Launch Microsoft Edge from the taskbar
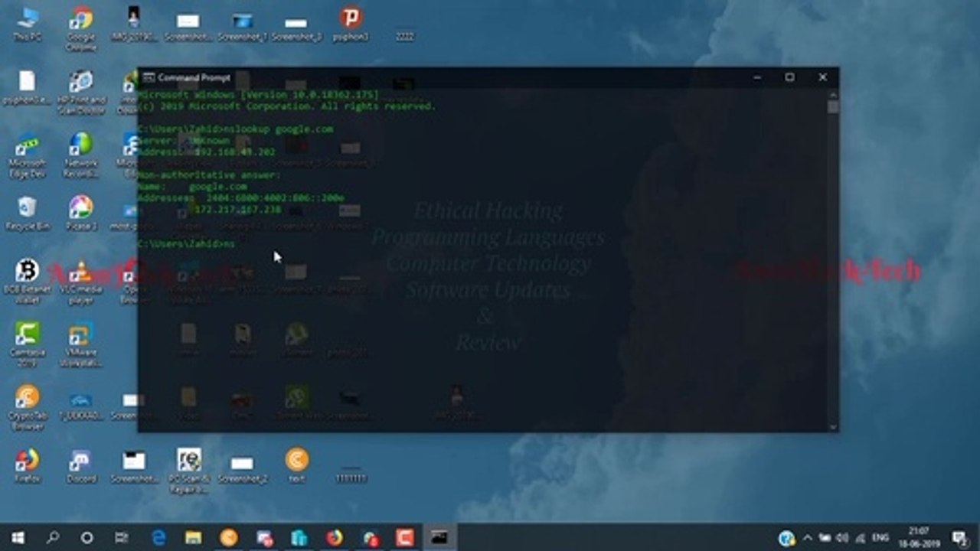 158,538
